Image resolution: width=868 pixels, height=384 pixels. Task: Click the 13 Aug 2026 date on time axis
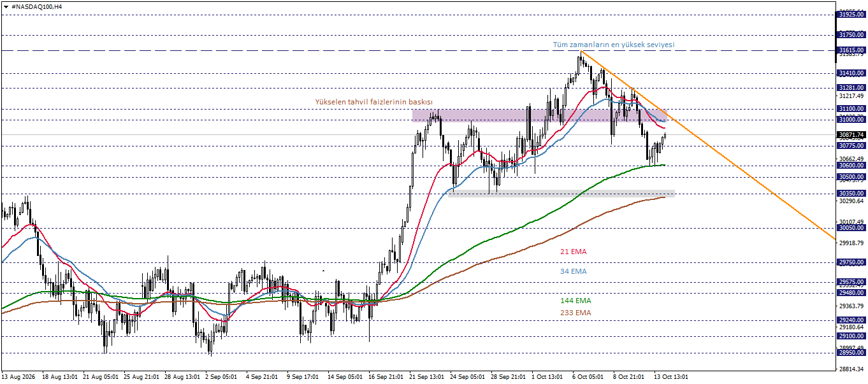[19, 377]
